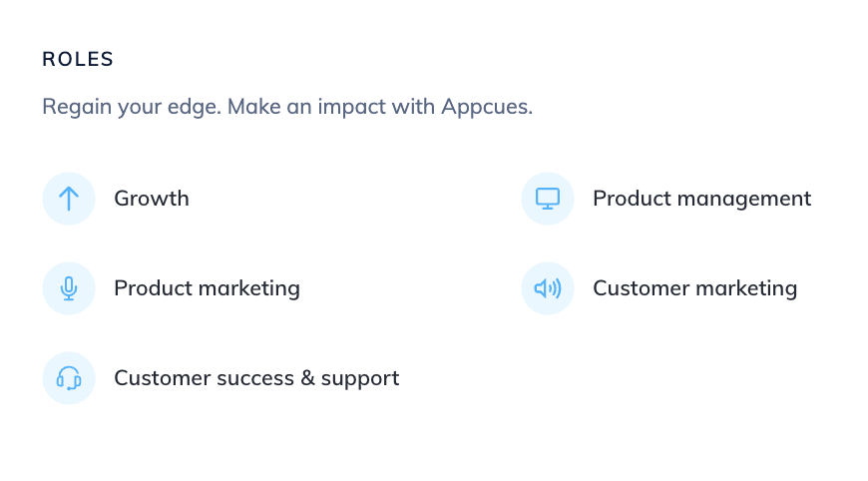Click the 'Regain your edge.' sentence

pyautogui.click(x=132, y=106)
